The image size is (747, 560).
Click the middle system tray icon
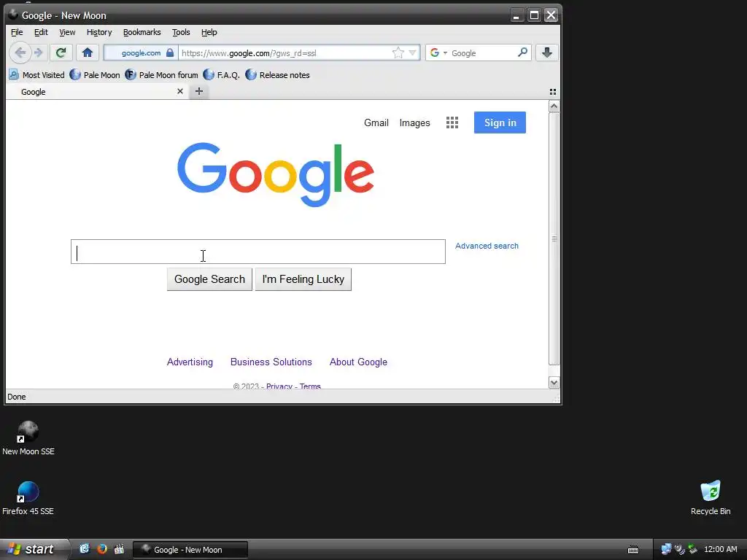pos(679,550)
